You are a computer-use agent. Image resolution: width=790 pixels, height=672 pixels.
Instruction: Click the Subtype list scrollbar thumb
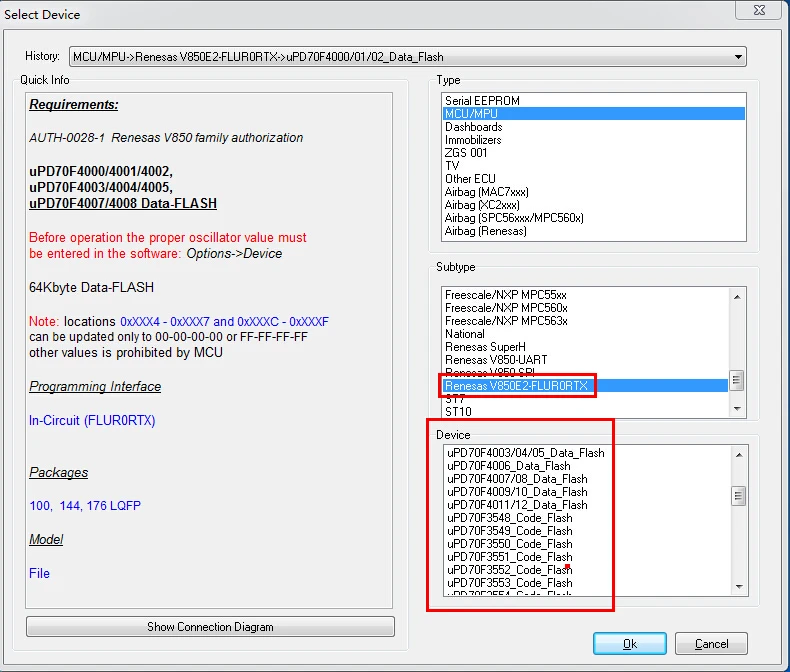tap(737, 380)
